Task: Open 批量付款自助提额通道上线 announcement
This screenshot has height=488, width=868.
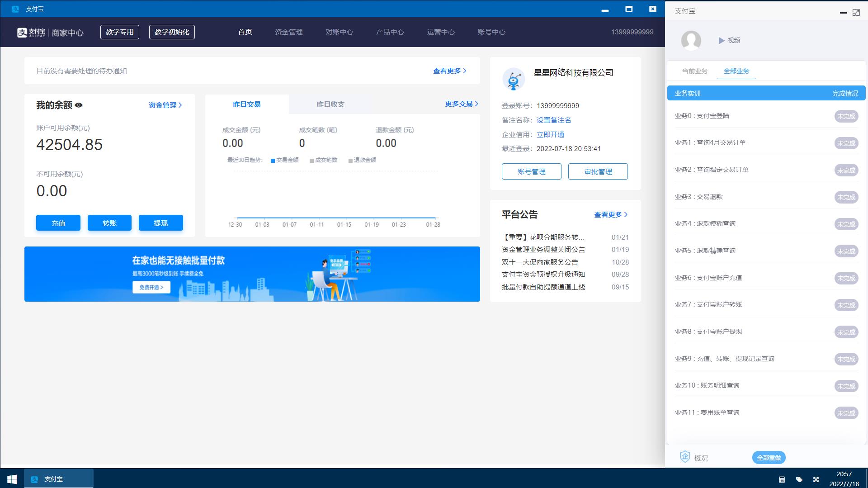Action: (543, 287)
